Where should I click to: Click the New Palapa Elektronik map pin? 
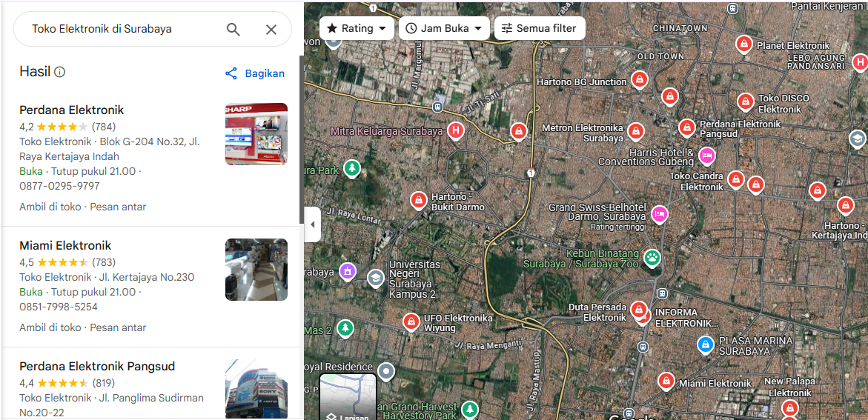pos(790,409)
